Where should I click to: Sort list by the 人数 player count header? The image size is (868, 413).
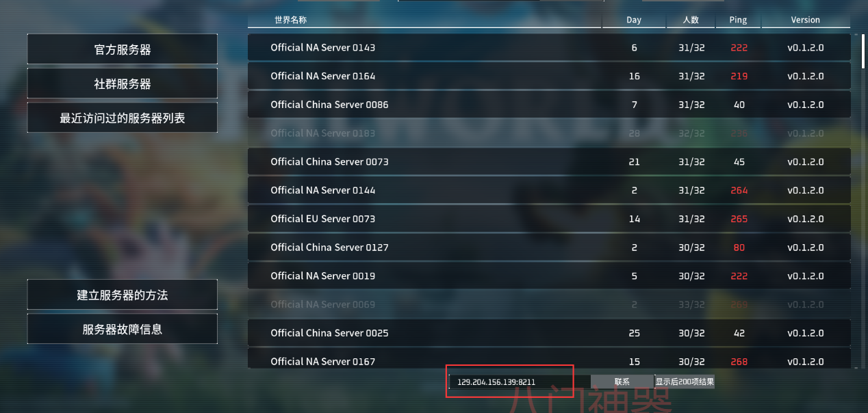coord(691,20)
